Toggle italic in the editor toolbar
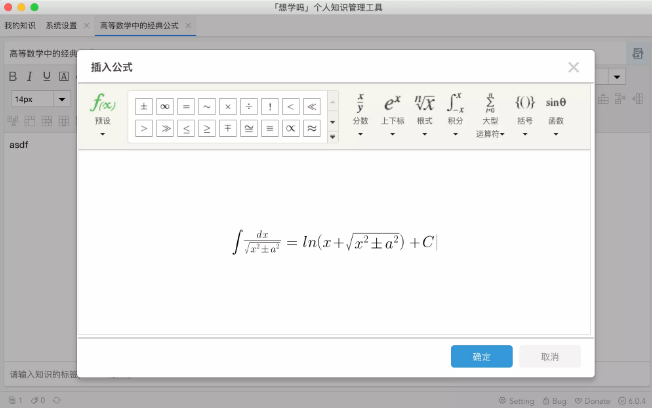This screenshot has height=408, width=652. pyautogui.click(x=29, y=77)
